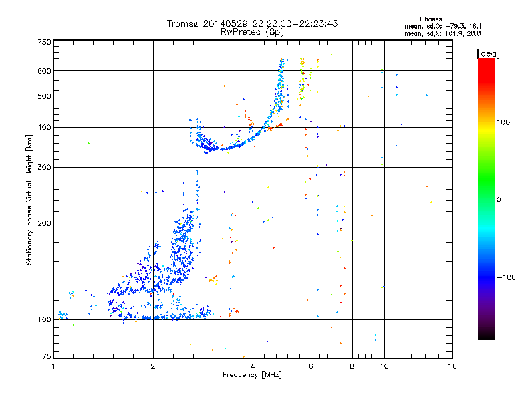Click the x-axis '10' tick label
This screenshot has height=399, width=532.
(384, 366)
